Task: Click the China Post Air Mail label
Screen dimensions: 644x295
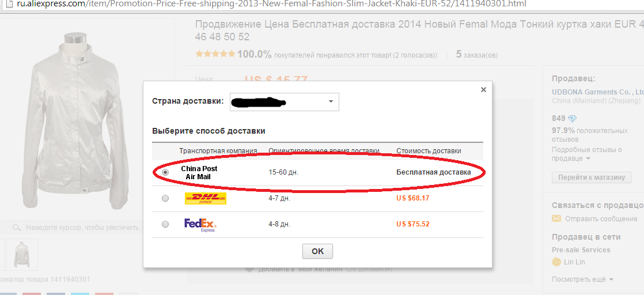Action: (x=199, y=172)
